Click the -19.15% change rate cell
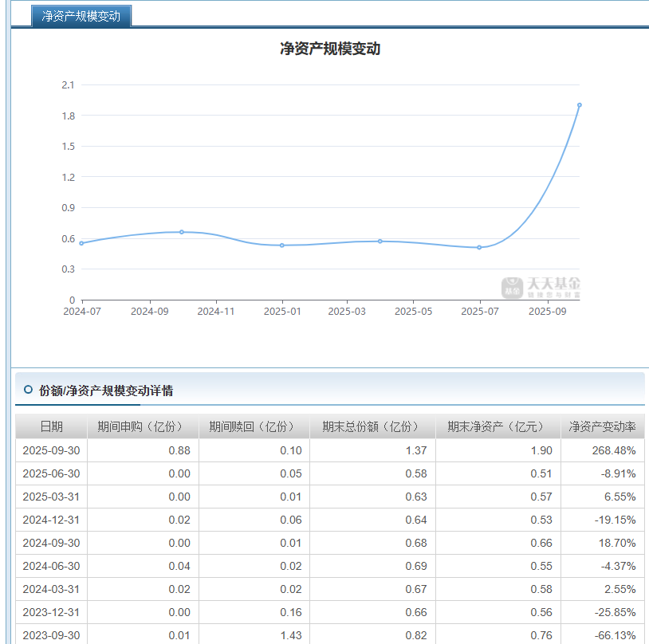Viewport: 649px width, 644px height. point(602,520)
